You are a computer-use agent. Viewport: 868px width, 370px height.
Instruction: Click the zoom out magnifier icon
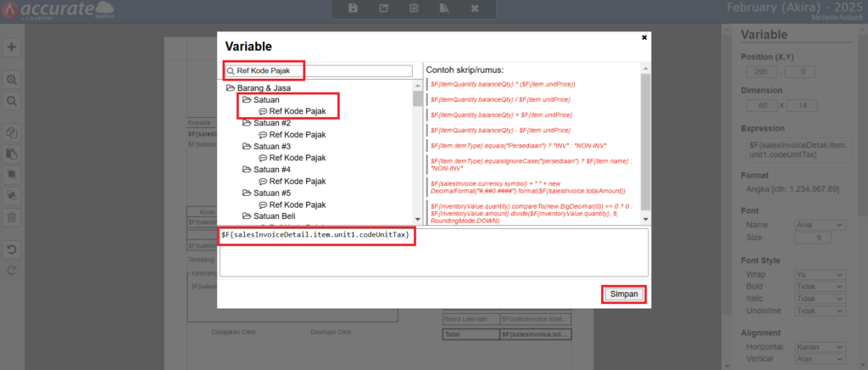click(x=13, y=100)
